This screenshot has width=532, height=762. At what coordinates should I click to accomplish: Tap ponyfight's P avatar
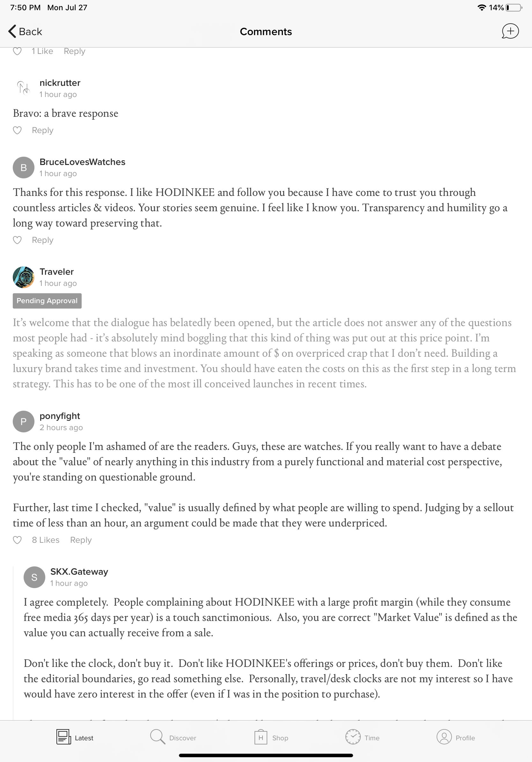(x=24, y=422)
